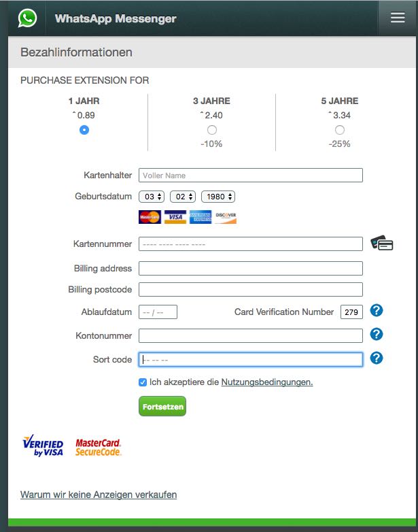This screenshot has height=532, width=418.
Task: Click the Card Verification Number label
Action: (x=284, y=312)
